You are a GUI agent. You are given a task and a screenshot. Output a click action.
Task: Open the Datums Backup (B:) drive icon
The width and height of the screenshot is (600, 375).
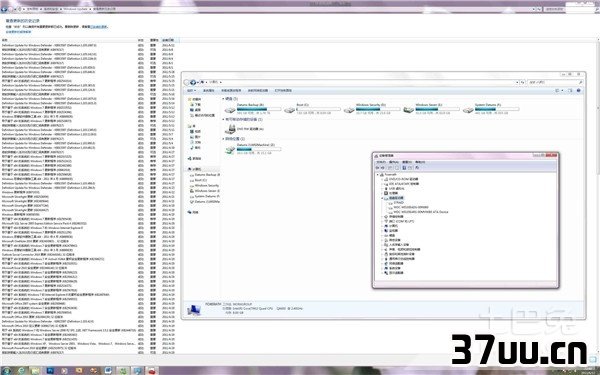point(230,110)
